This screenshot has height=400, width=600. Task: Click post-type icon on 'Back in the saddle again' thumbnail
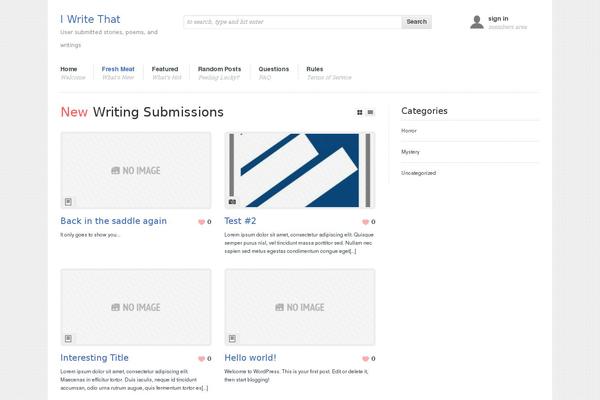tap(68, 202)
